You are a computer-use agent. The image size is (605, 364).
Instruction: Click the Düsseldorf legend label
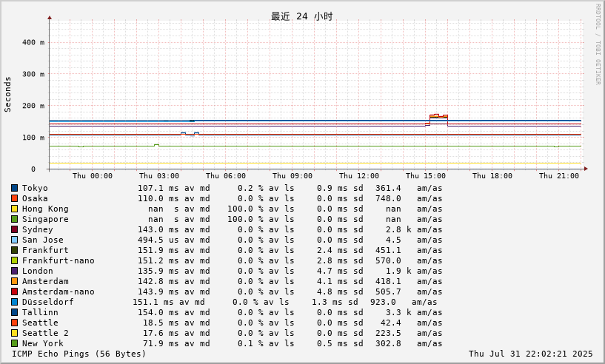coord(48,303)
